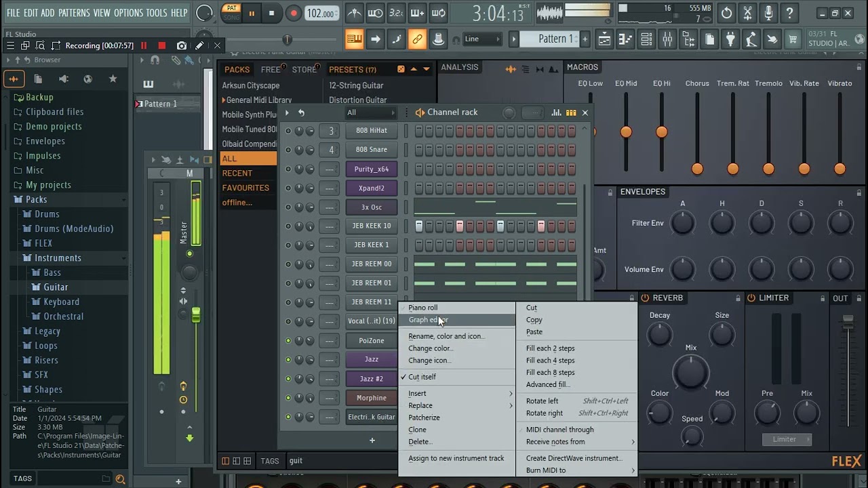Open graph editor icon in Channel rack
The image size is (868, 488).
(x=556, y=113)
